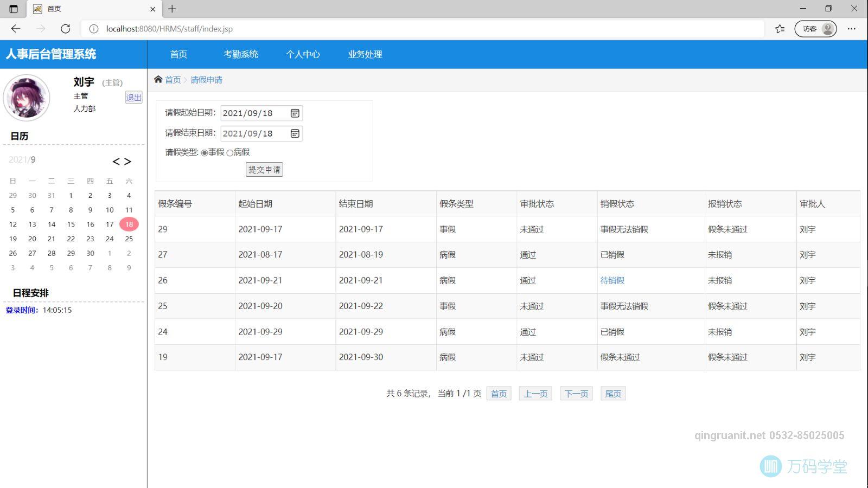Image resolution: width=868 pixels, height=488 pixels.
Task: Select the 病假 leave type
Action: pyautogui.click(x=229, y=152)
